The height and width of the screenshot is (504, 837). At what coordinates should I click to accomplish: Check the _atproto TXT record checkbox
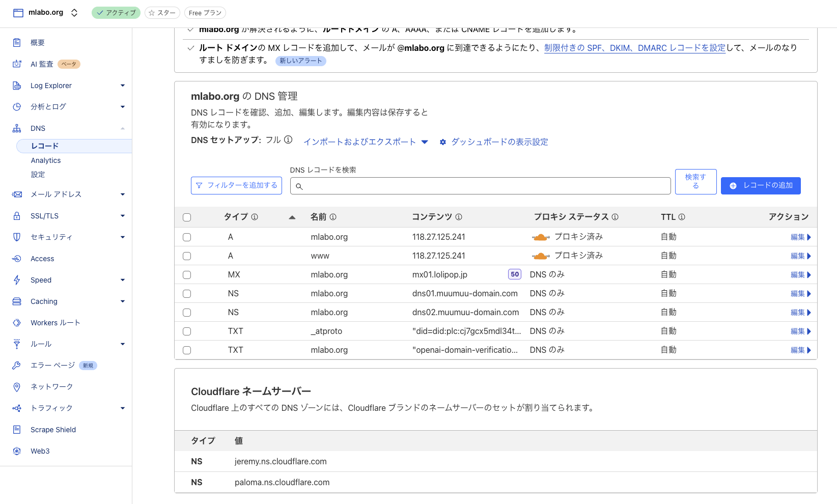click(x=187, y=331)
